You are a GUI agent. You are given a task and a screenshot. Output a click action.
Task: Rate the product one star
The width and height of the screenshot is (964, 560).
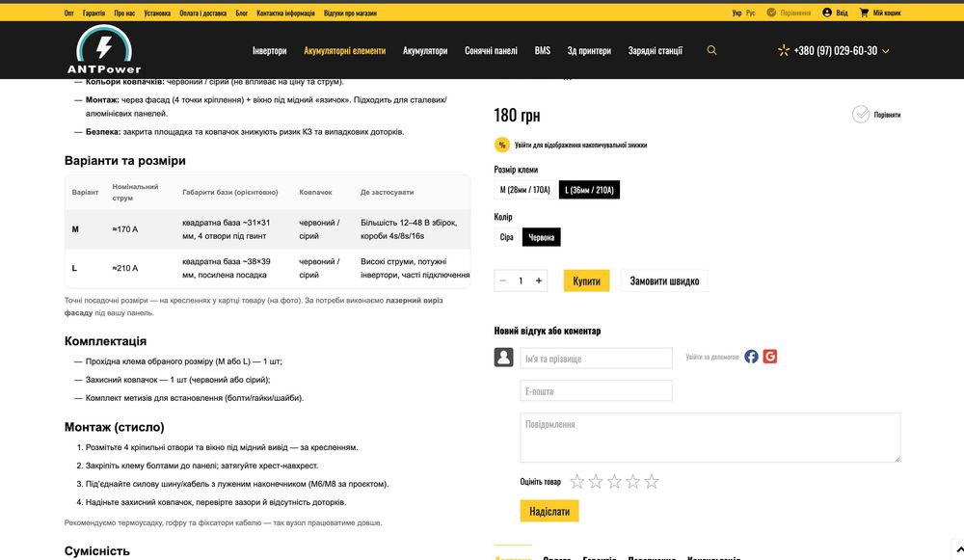tap(576, 481)
